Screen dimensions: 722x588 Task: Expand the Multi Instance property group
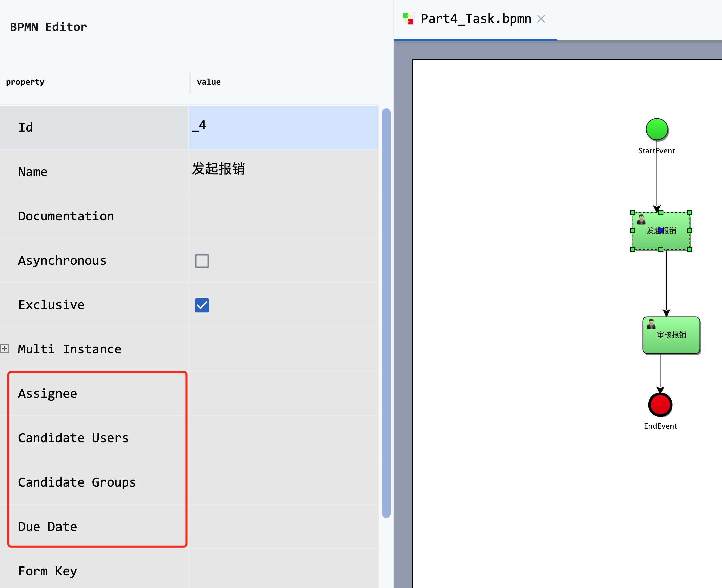(4, 348)
